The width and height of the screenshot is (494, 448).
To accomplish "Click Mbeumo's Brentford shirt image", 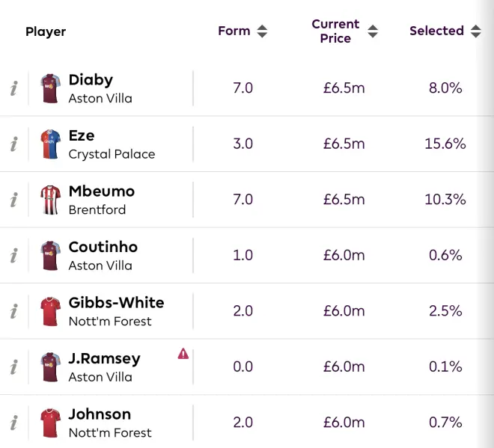I will click(x=50, y=200).
